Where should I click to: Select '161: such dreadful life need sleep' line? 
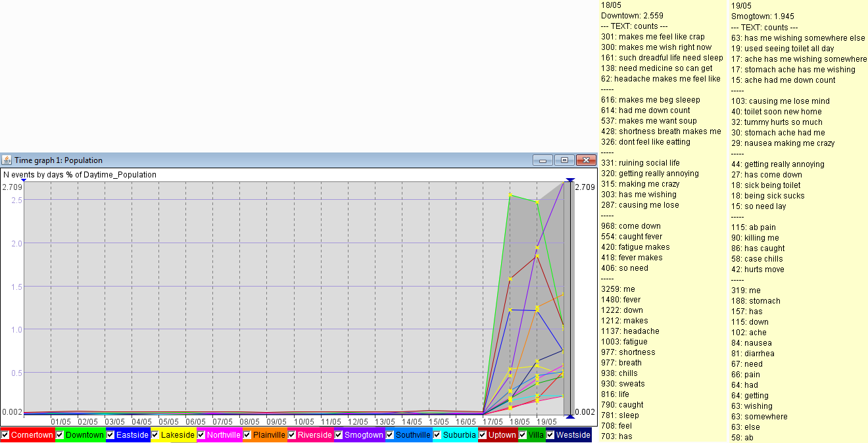pyautogui.click(x=662, y=58)
